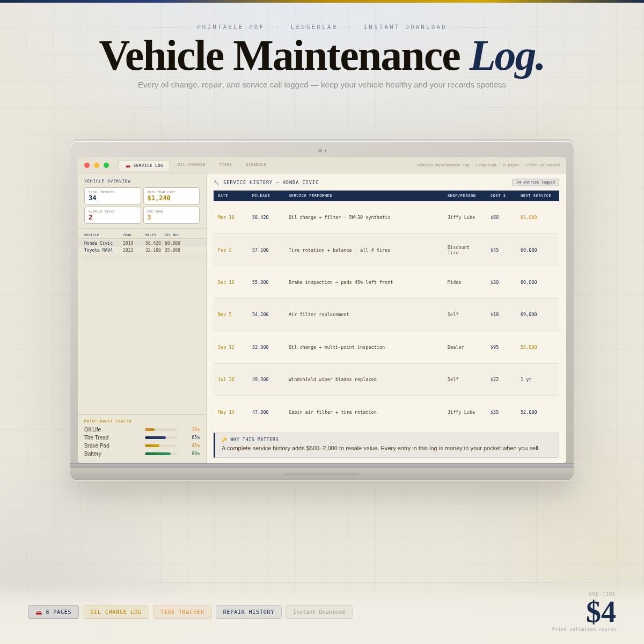Image resolution: width=644 pixels, height=644 pixels.
Task: Click the Windshield wiper blades replaced entry
Action: pyautogui.click(x=333, y=379)
